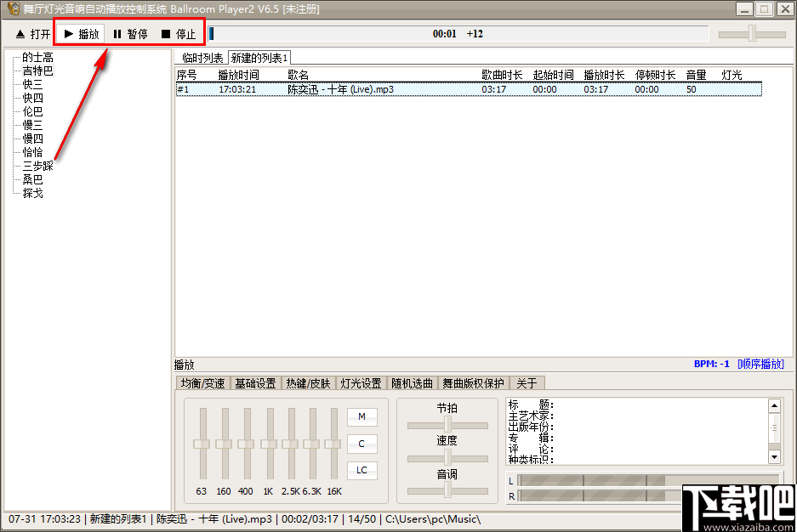Viewport: 797px width, 532px height.
Task: Open the 关于 tab
Action: pos(527,383)
